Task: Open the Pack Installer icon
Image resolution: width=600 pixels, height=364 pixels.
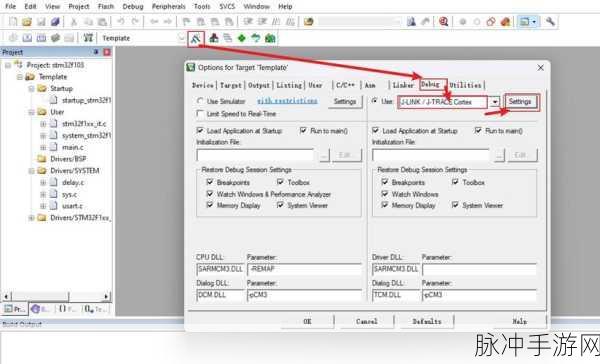Action: (x=270, y=38)
